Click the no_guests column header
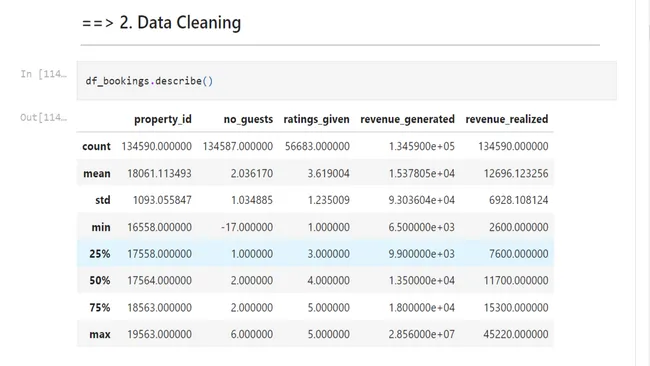This screenshot has height=366, width=650. point(248,119)
